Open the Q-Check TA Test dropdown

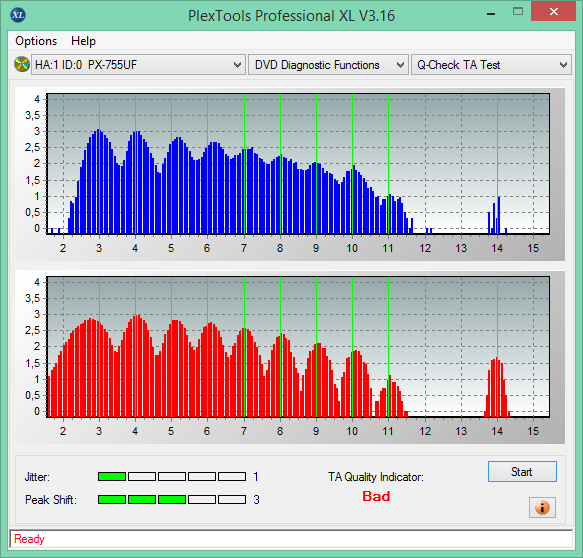pos(491,65)
